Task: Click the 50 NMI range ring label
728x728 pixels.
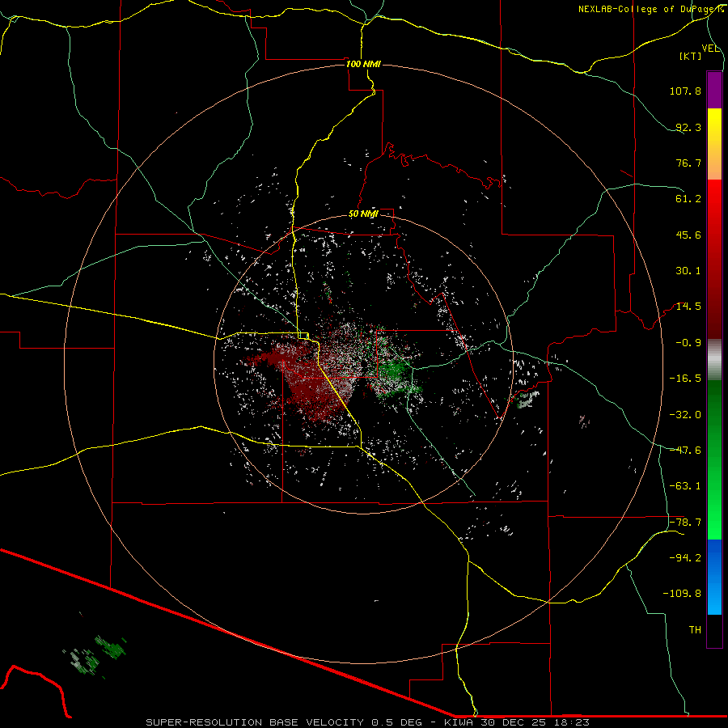Action: coord(363,214)
